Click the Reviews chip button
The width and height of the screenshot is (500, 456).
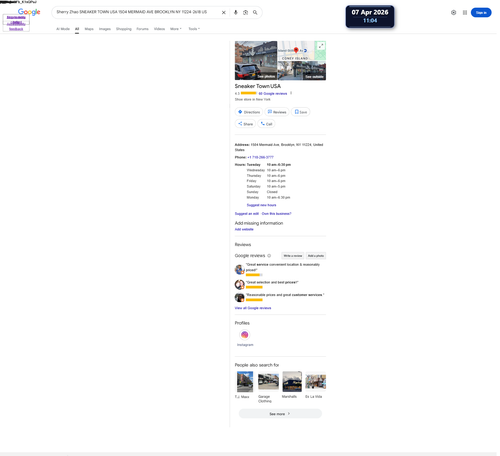(277, 112)
